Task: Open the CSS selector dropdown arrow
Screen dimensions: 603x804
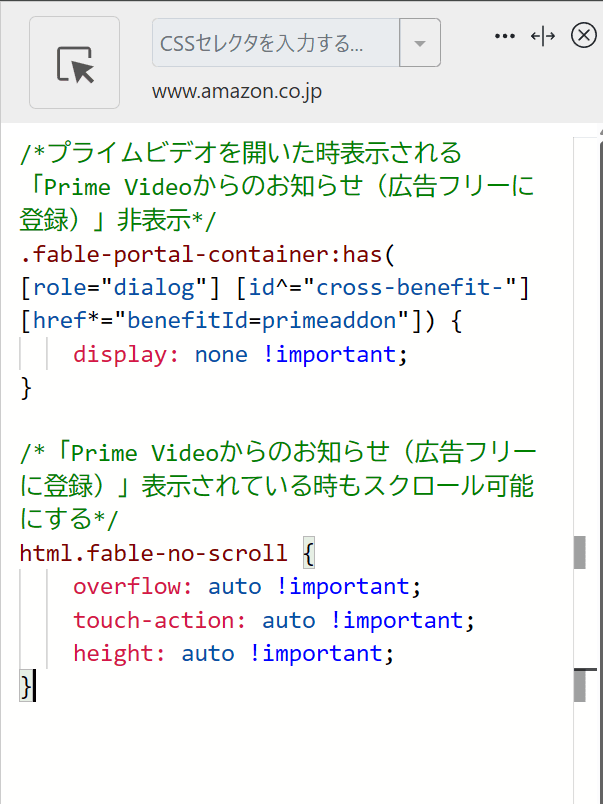Action: (420, 43)
